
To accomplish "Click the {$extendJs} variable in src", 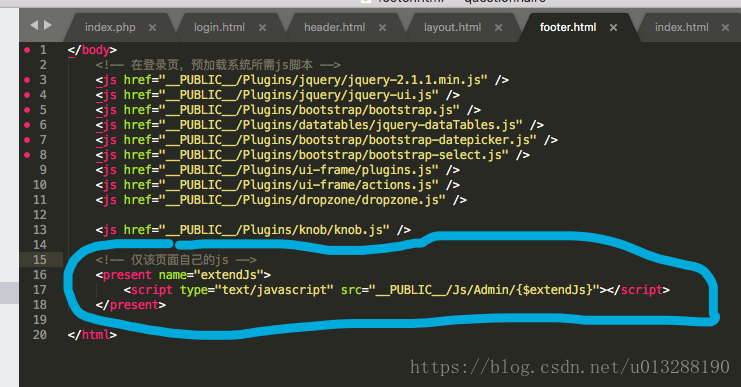I will [554, 290].
